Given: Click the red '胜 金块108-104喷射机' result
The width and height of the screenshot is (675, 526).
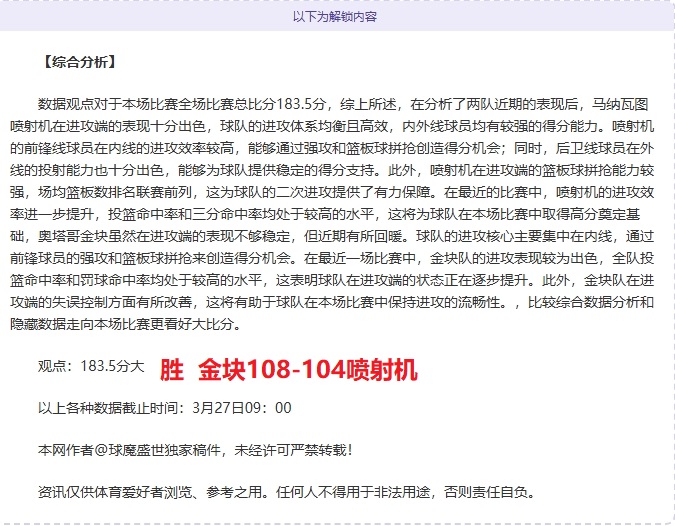Looking at the screenshot, I should (x=288, y=370).
